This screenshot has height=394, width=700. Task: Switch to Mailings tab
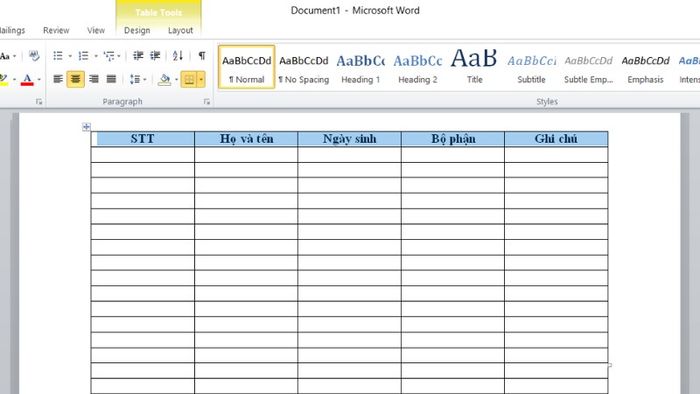coord(12,30)
